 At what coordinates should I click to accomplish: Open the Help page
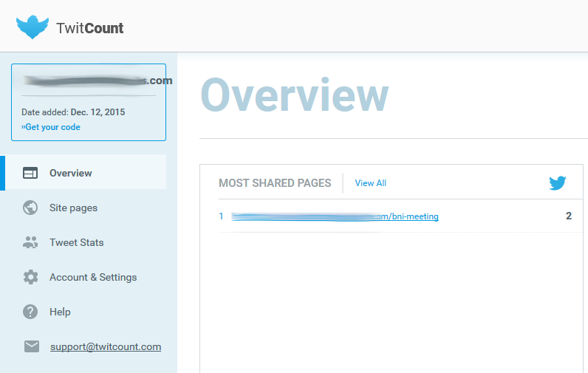point(60,312)
